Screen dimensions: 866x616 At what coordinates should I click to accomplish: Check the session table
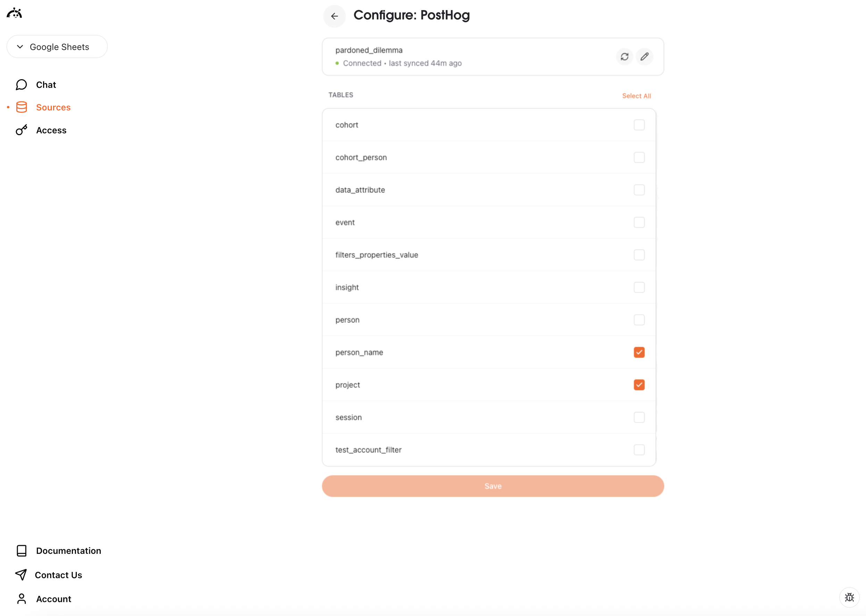click(639, 417)
